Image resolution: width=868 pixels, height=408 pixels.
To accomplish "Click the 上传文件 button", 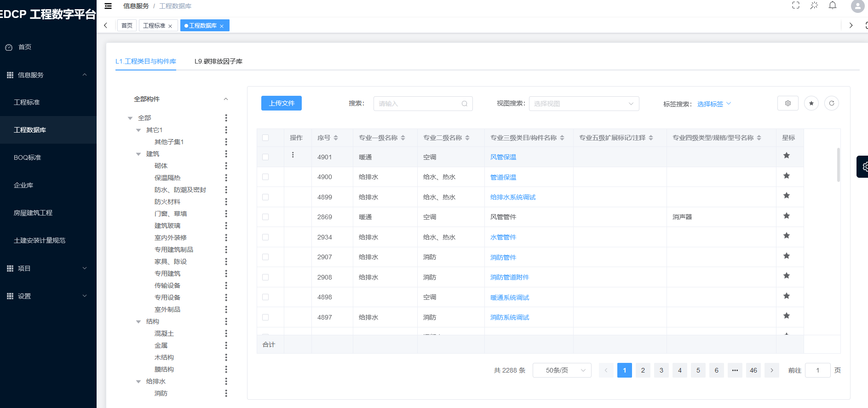I will (x=282, y=103).
